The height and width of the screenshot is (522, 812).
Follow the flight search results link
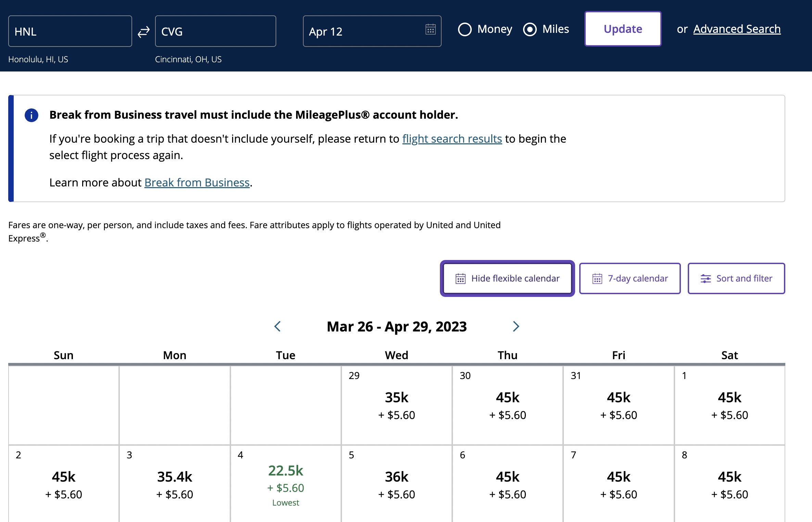click(x=452, y=139)
